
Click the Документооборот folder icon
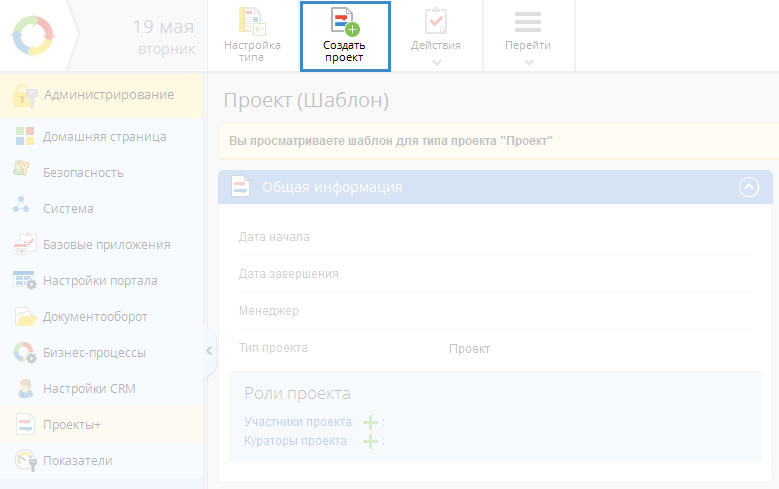tap(24, 317)
